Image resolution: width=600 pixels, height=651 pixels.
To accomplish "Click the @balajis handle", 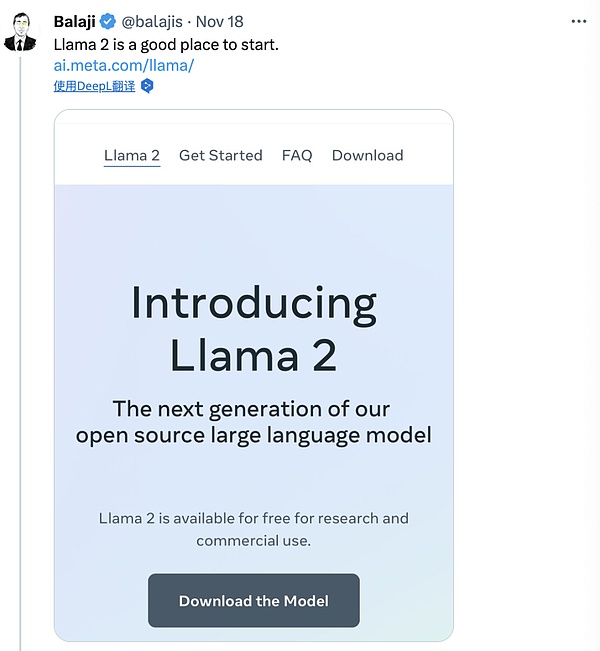I will tap(155, 22).
